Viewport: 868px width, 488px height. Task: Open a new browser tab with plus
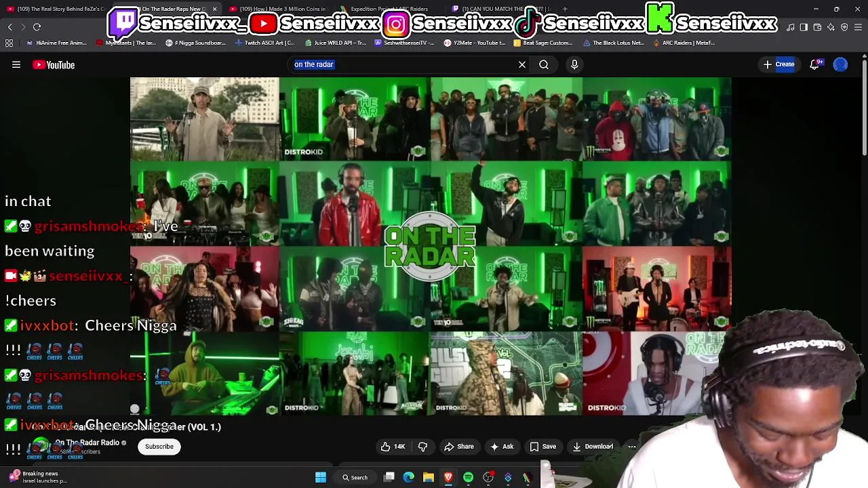565,9
